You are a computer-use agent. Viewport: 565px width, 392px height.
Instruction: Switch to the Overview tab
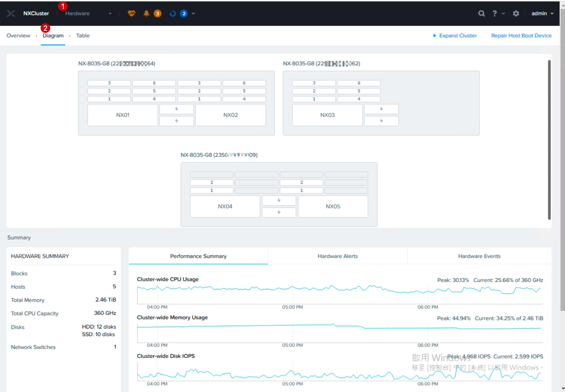click(18, 36)
